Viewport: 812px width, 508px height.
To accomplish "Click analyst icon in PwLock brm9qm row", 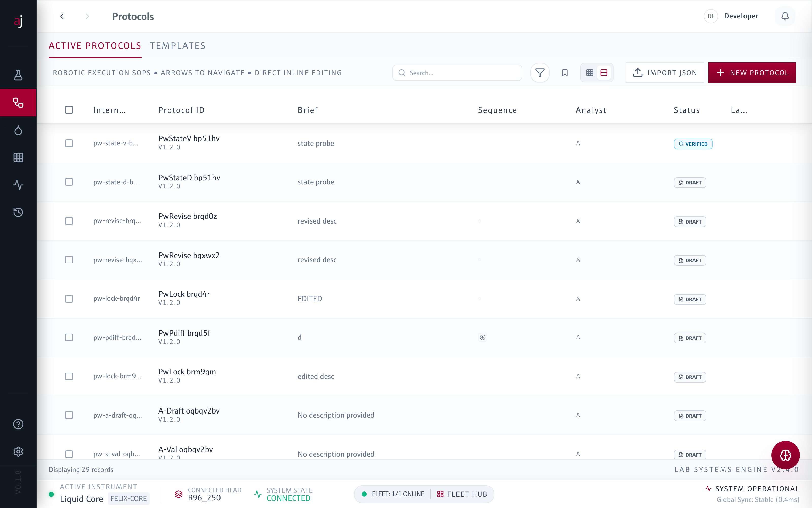I will tap(578, 377).
